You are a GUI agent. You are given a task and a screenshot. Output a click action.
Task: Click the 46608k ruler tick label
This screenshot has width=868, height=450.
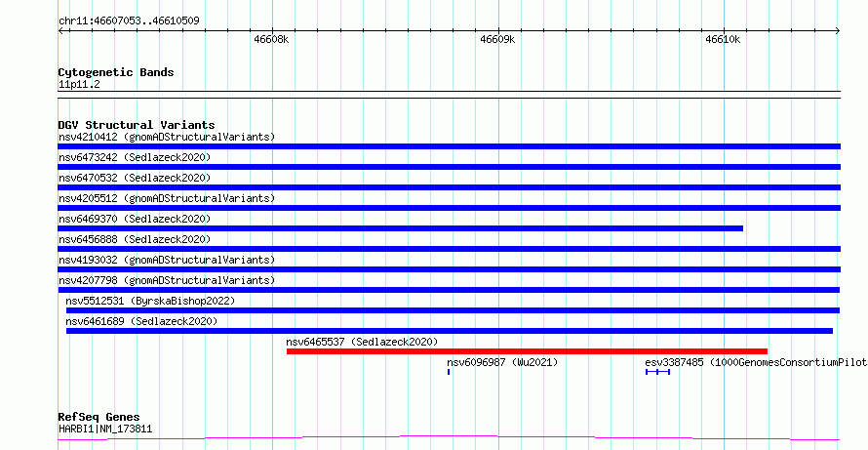[x=272, y=40]
